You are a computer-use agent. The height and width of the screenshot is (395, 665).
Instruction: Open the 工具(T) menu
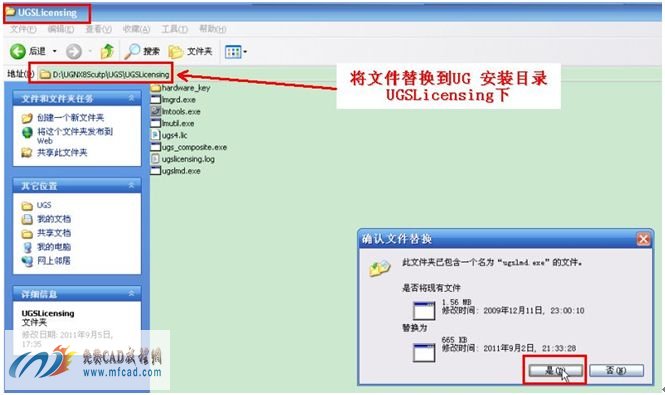tap(174, 29)
